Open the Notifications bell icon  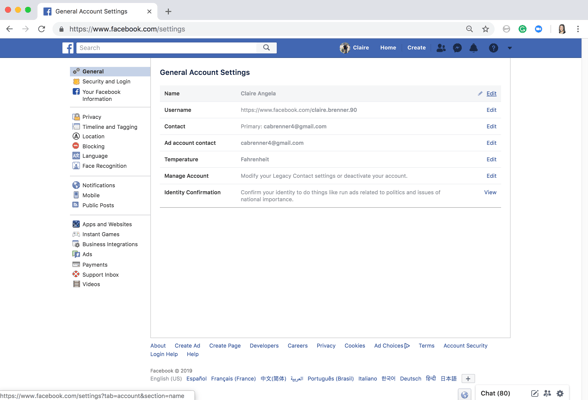tap(474, 48)
